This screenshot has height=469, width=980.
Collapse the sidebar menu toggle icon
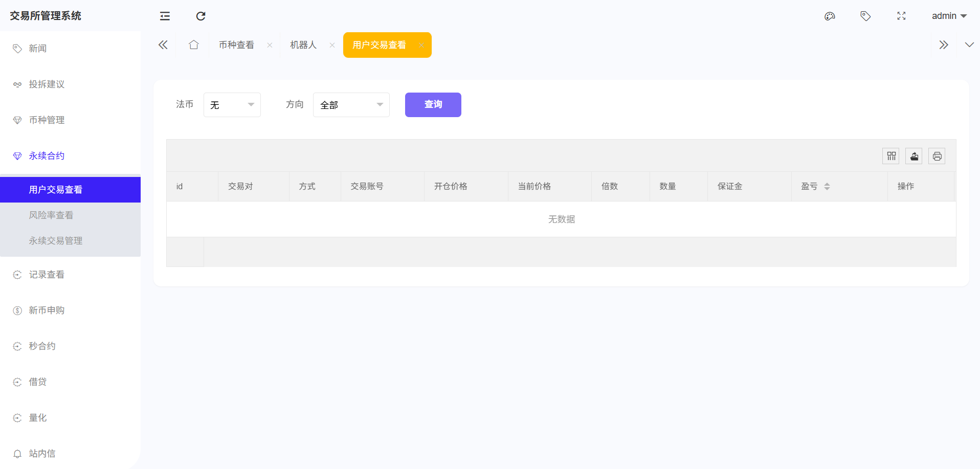click(x=165, y=16)
